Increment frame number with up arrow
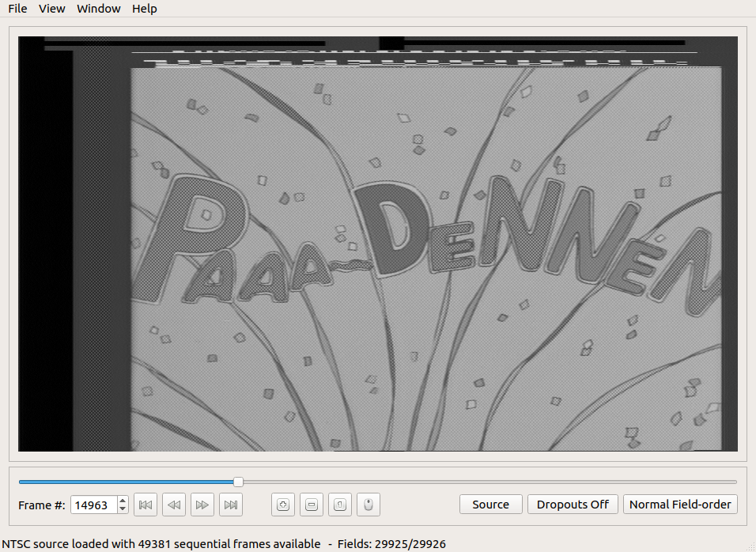This screenshot has height=552, width=756. 123,501
